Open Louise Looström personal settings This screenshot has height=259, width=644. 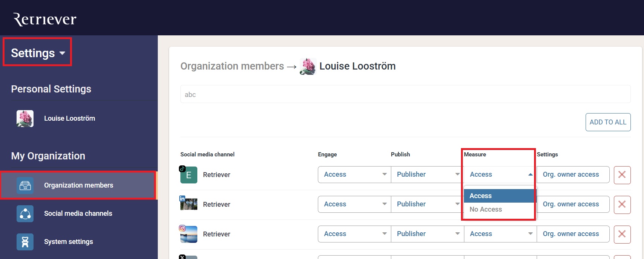[x=69, y=118]
